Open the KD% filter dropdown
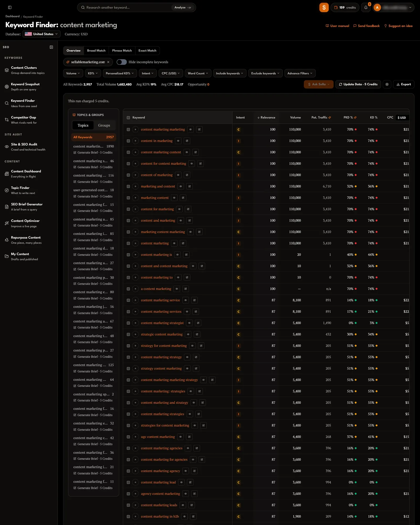 [x=93, y=73]
